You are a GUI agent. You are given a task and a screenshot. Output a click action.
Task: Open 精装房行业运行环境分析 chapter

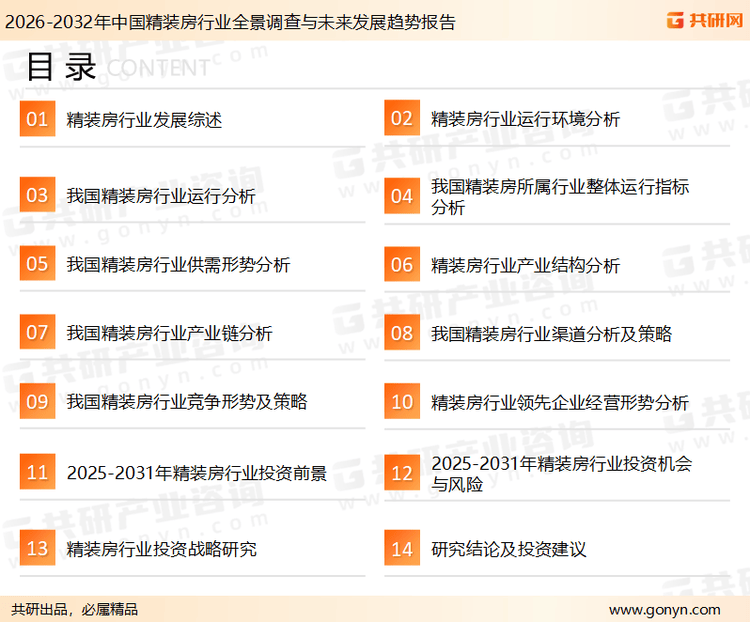point(525,120)
